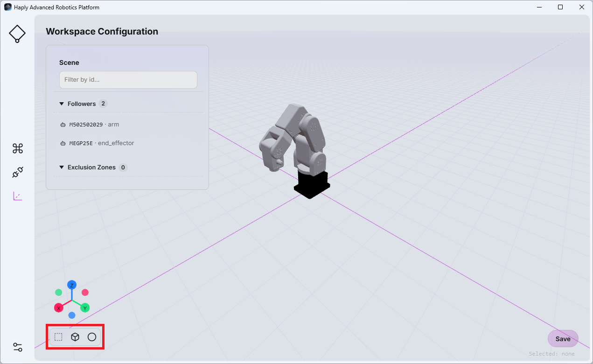593x364 pixels.
Task: Focus the Filter by id field
Action: coord(128,80)
